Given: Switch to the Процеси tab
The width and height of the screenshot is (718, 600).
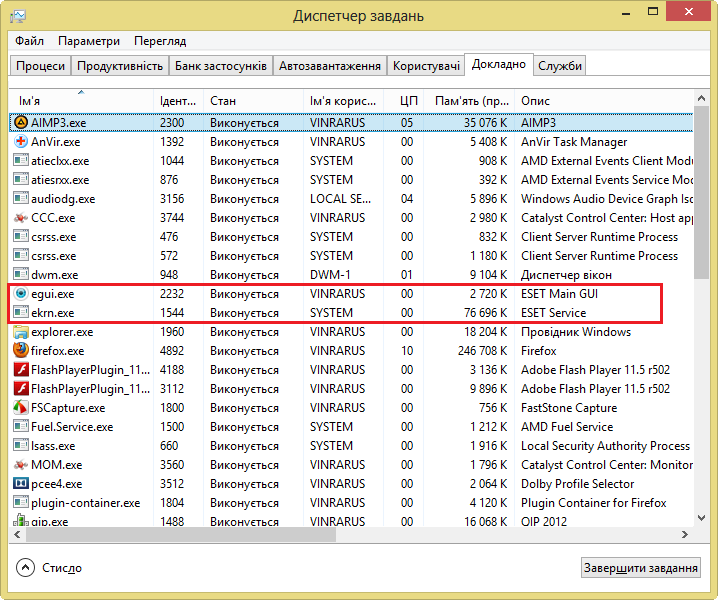Looking at the screenshot, I should pyautogui.click(x=40, y=66).
